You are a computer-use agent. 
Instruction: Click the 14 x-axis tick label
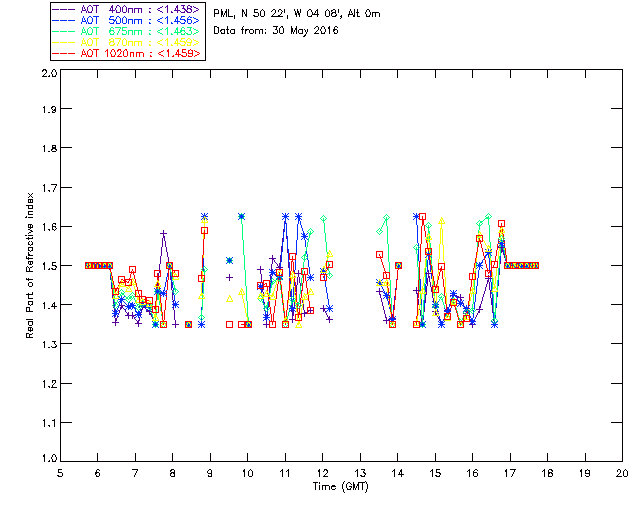[398, 473]
